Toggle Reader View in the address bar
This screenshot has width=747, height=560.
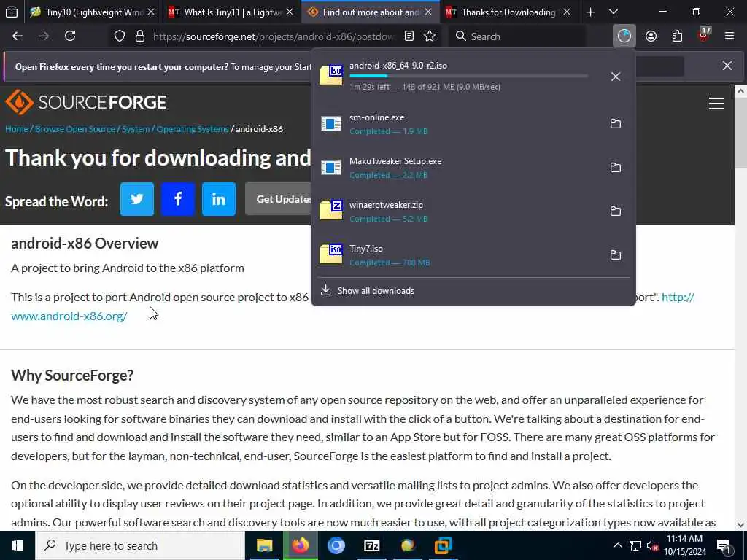coord(409,36)
